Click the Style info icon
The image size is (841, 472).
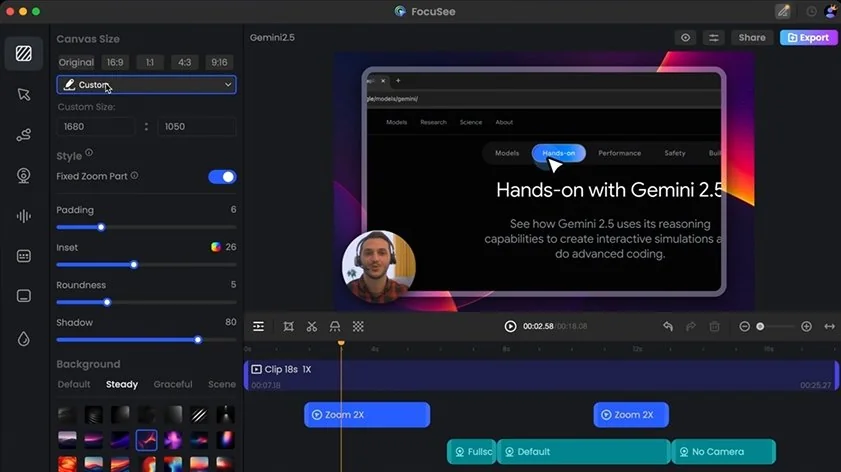89,153
